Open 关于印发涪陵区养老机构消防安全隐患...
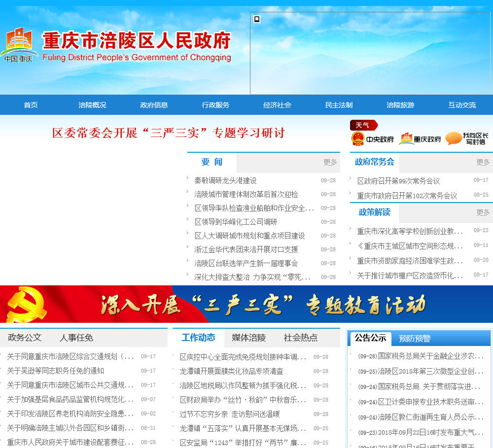 click(x=70, y=414)
